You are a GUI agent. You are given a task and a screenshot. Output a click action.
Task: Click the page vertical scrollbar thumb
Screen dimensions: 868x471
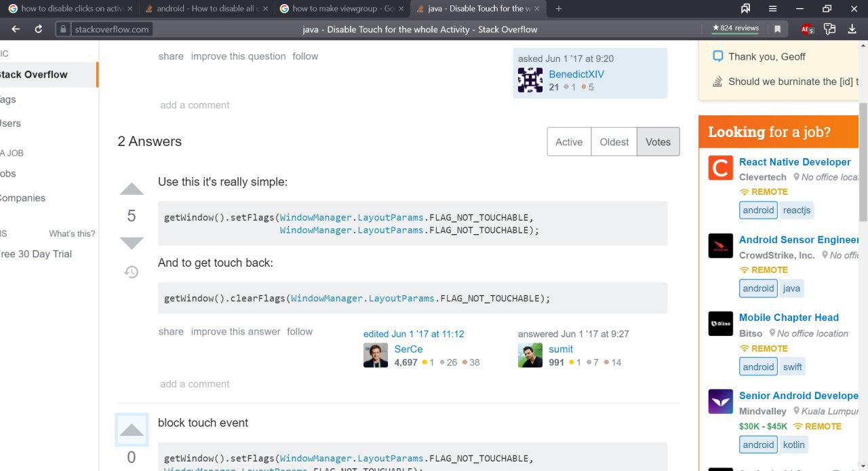(863, 162)
